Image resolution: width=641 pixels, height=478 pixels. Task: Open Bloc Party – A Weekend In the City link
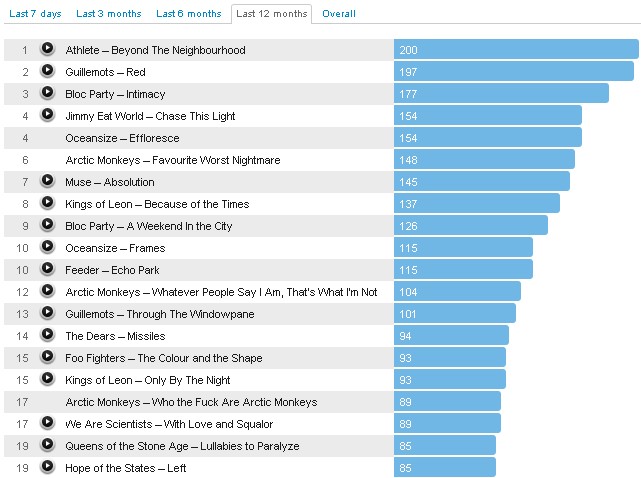[149, 227]
